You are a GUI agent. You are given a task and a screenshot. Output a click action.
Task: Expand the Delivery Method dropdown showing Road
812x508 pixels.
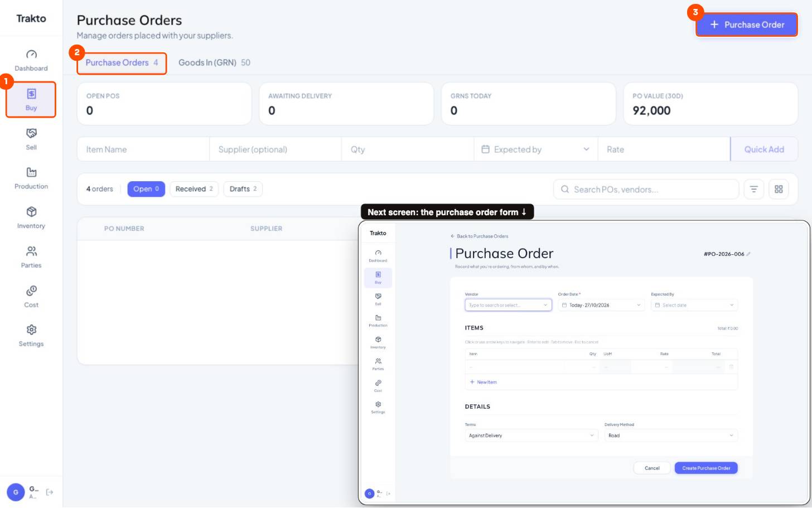tap(671, 436)
